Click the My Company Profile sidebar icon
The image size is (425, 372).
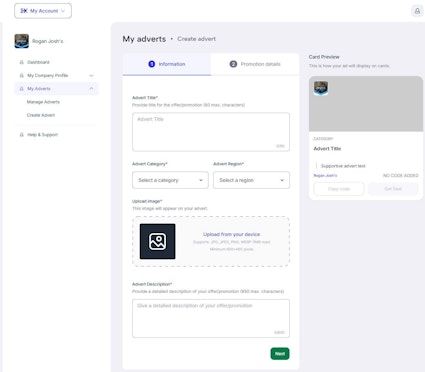(22, 76)
